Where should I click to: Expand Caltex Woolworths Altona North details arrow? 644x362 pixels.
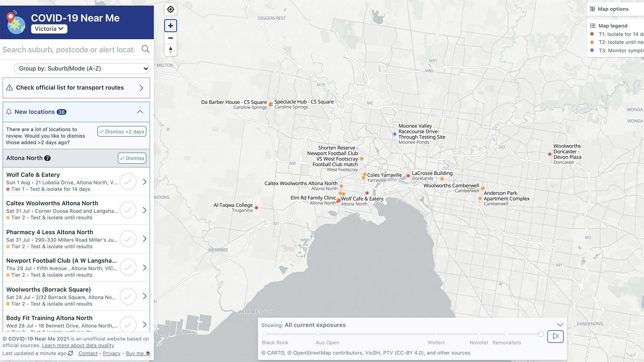[x=145, y=210]
